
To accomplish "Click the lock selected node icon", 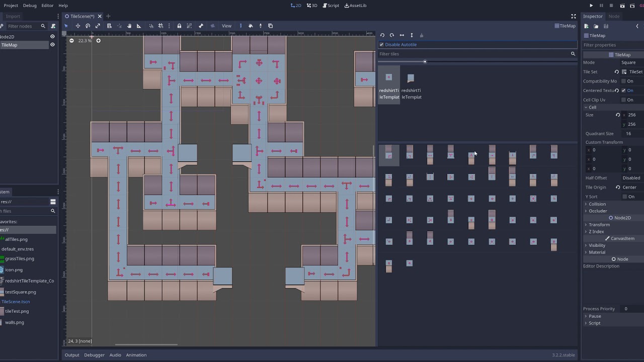I will coord(179,26).
